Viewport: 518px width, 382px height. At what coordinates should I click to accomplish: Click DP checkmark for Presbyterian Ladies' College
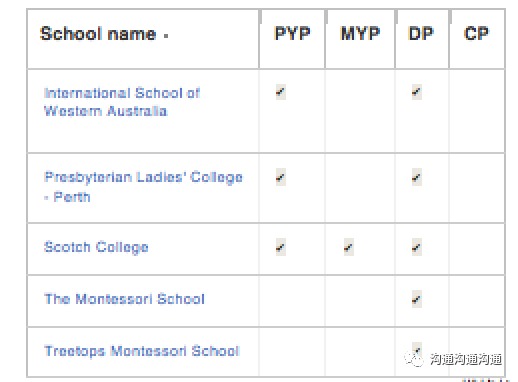tap(417, 177)
